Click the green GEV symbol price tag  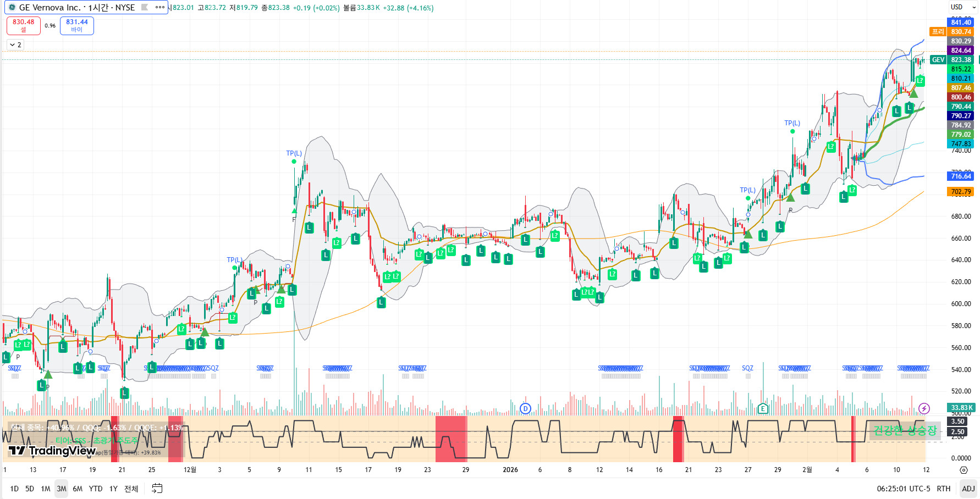(x=938, y=60)
